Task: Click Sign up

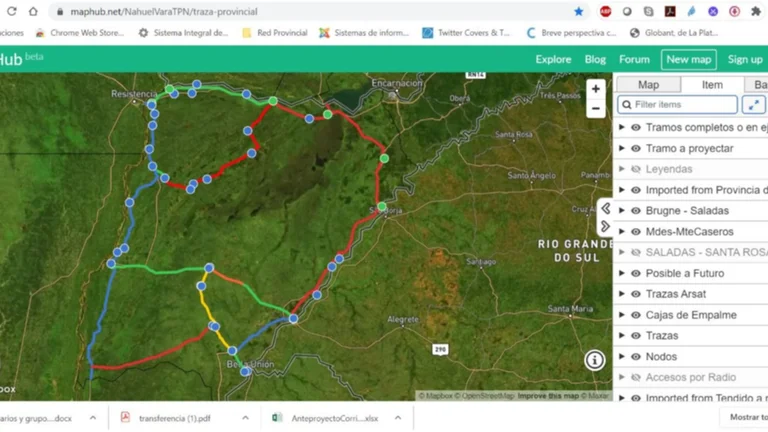Action: pos(744,60)
